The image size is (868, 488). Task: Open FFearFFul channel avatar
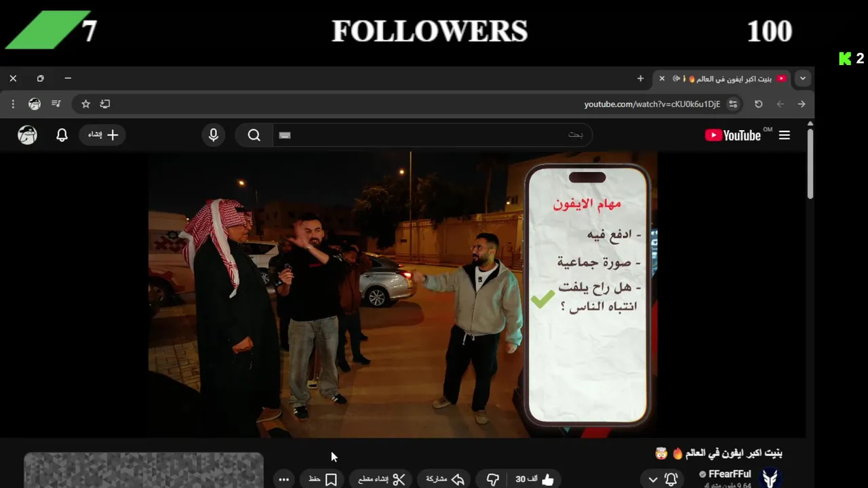pos(770,478)
